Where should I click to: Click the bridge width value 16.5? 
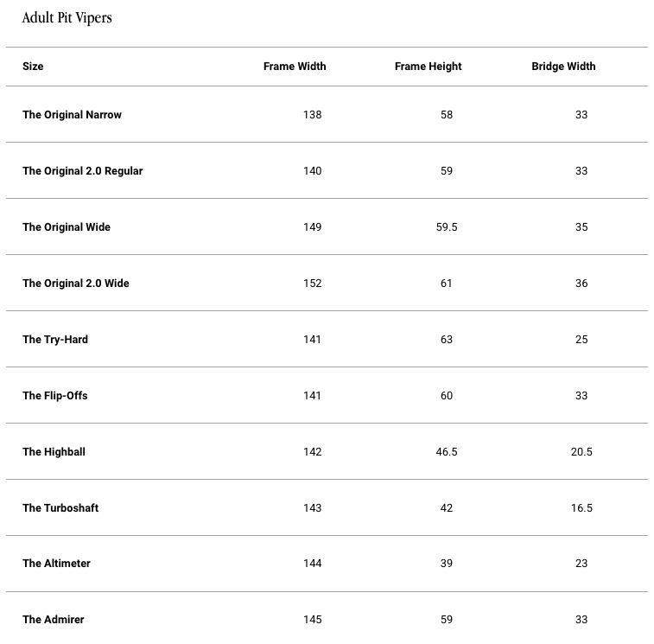click(x=581, y=508)
